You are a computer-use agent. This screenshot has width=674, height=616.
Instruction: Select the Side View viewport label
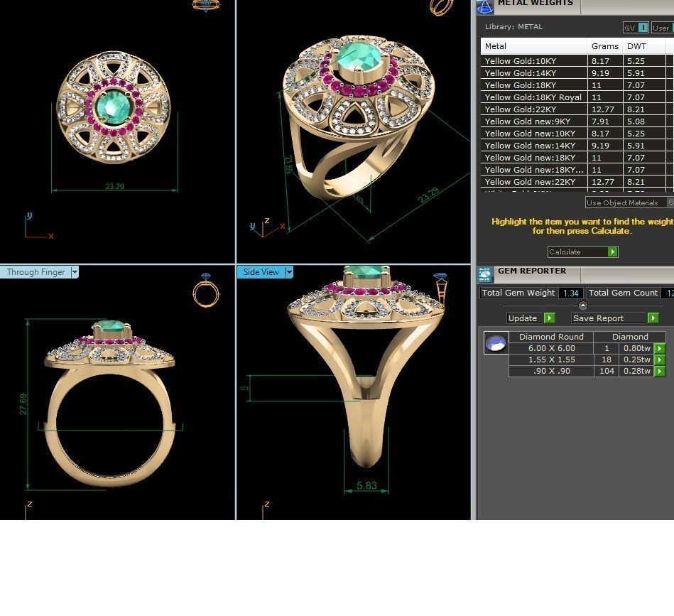(261, 272)
